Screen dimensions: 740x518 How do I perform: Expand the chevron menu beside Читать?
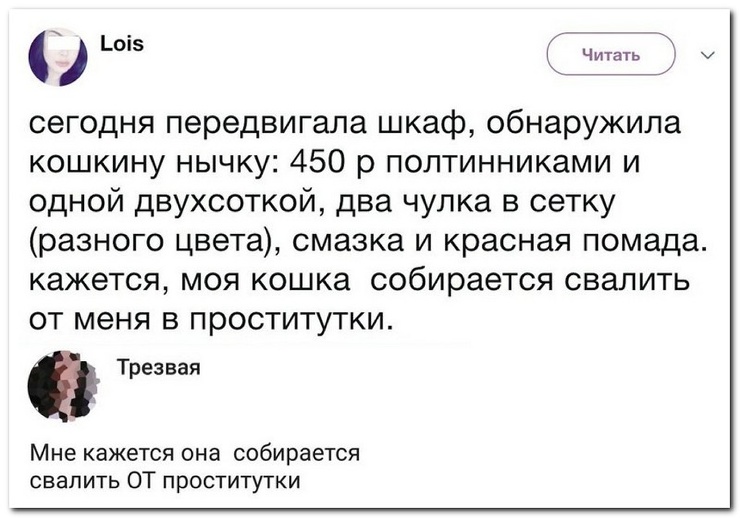pos(708,55)
